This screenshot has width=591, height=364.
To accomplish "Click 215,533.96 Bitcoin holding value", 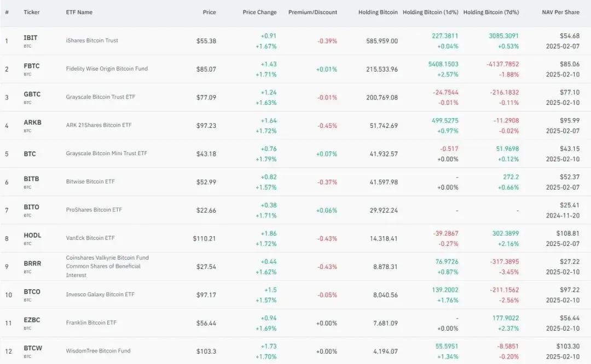I will (x=382, y=69).
